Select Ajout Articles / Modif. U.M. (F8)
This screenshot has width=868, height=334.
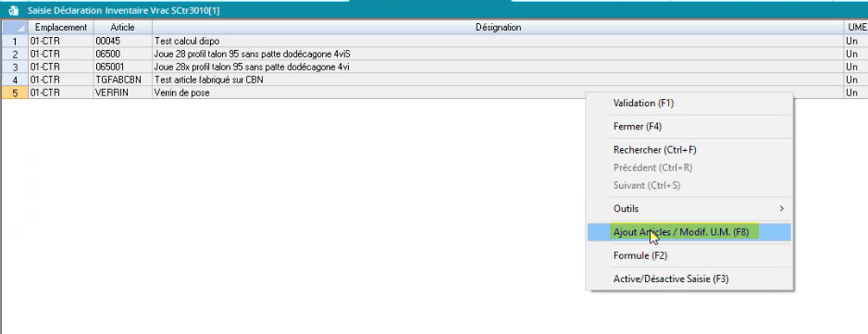point(681,232)
